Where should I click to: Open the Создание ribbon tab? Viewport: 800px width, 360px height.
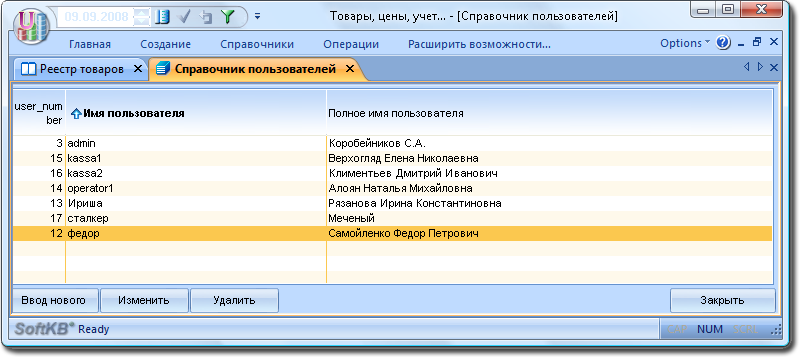(x=165, y=44)
